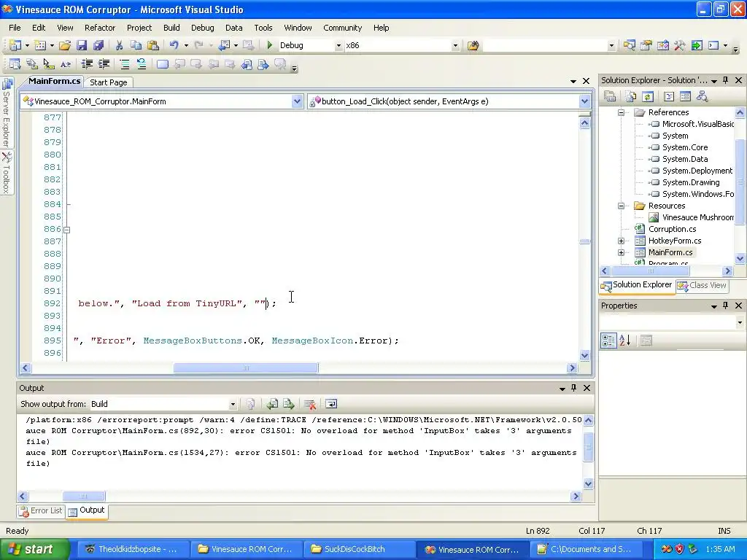Collapse the Resources folder node
Image resolution: width=747 pixels, height=560 pixels.
tap(622, 206)
